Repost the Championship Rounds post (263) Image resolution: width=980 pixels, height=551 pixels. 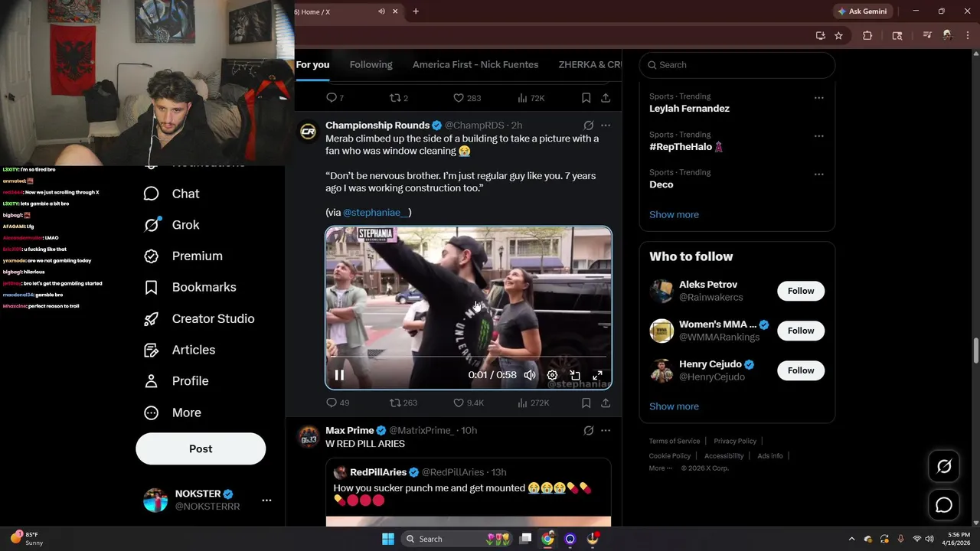click(403, 403)
